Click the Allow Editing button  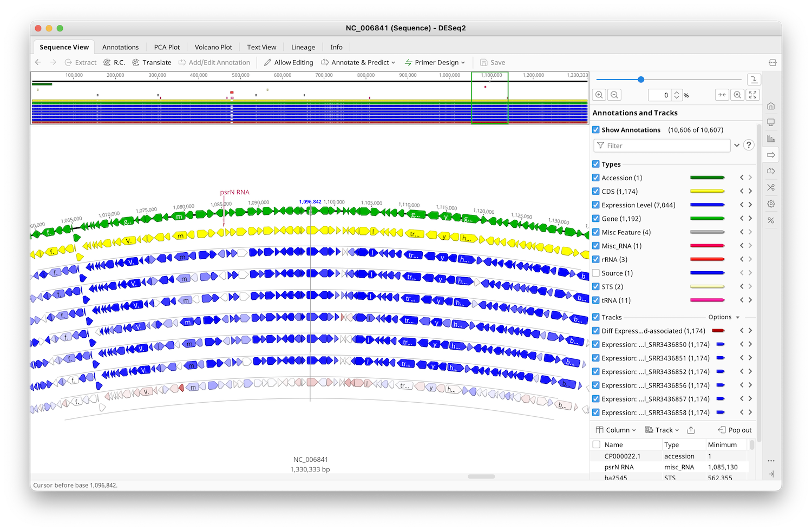click(x=289, y=62)
